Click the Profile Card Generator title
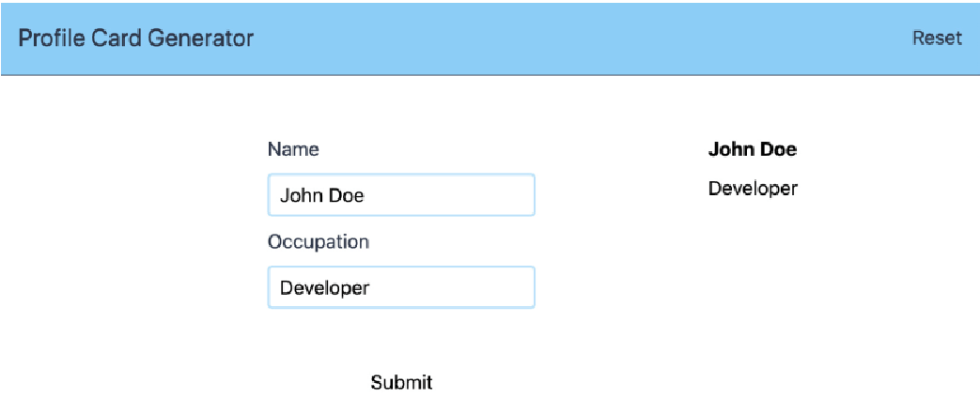 tap(135, 38)
